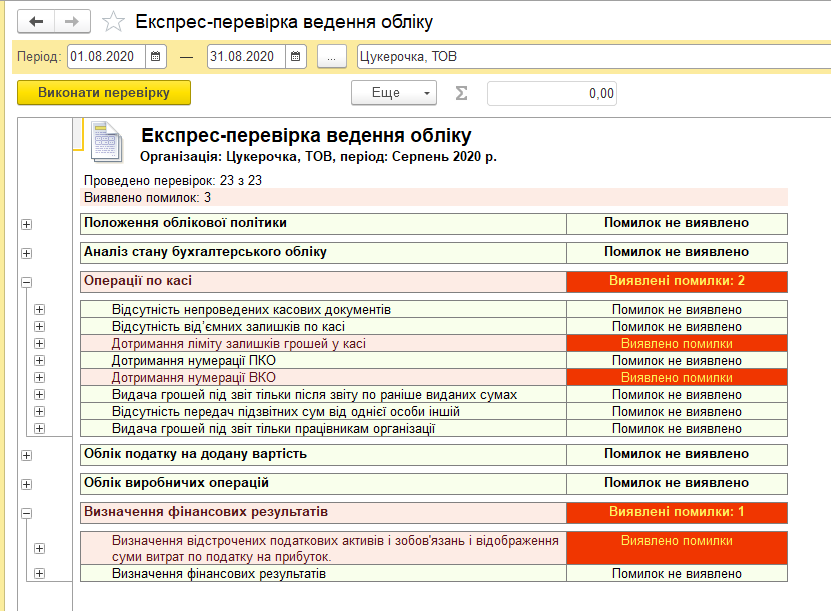831x611 pixels.
Task: Click the report document icon
Action: point(105,141)
